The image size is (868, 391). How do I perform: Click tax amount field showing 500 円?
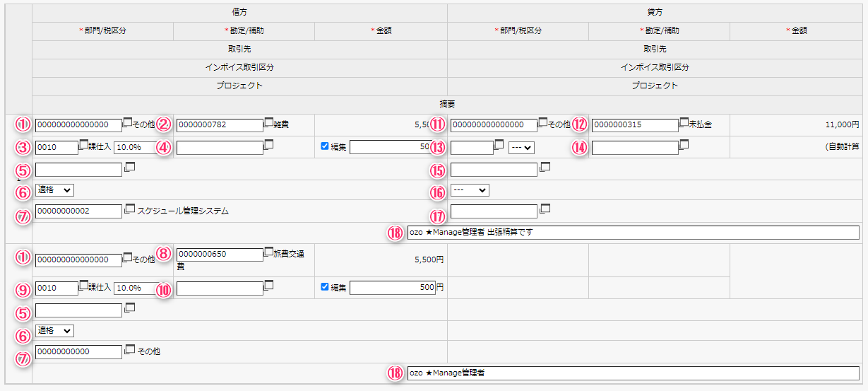(393, 288)
